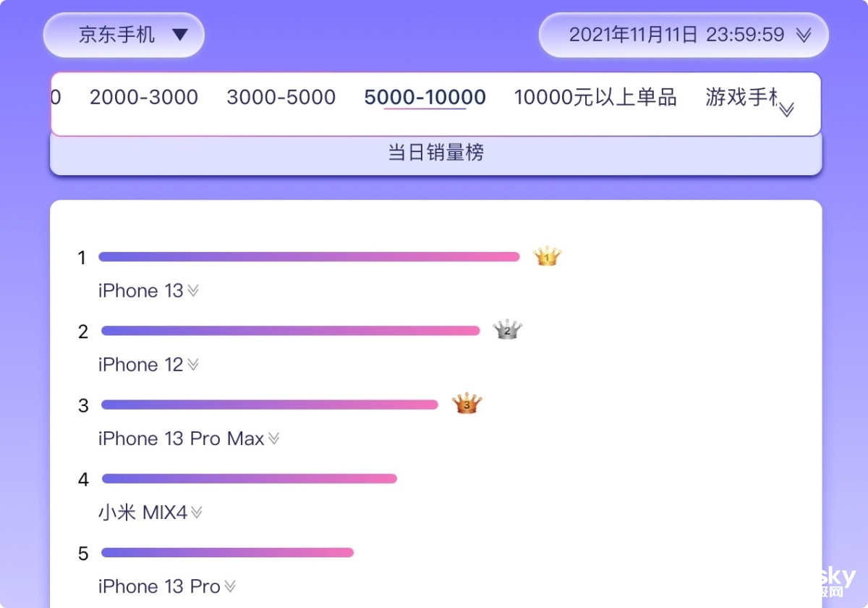Open the 京东手机 category dropdown
Screen dimensions: 868x608
pyautogui.click(x=124, y=35)
